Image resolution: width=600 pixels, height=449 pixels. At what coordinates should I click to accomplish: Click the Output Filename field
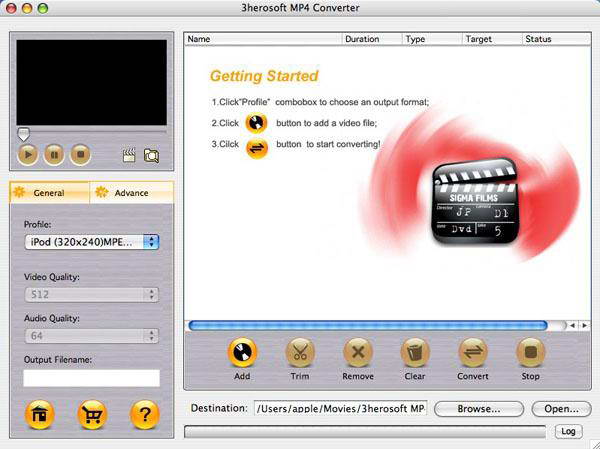point(91,378)
